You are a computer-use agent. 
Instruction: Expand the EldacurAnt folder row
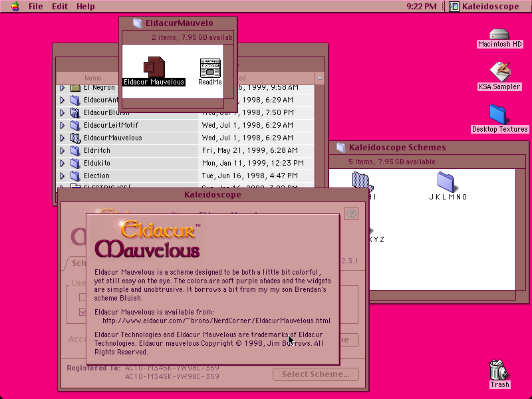(63, 100)
